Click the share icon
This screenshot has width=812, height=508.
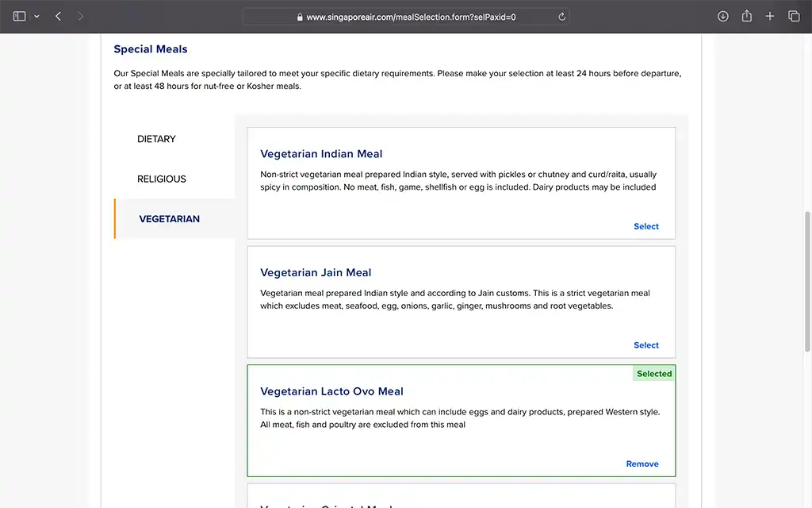pos(747,16)
